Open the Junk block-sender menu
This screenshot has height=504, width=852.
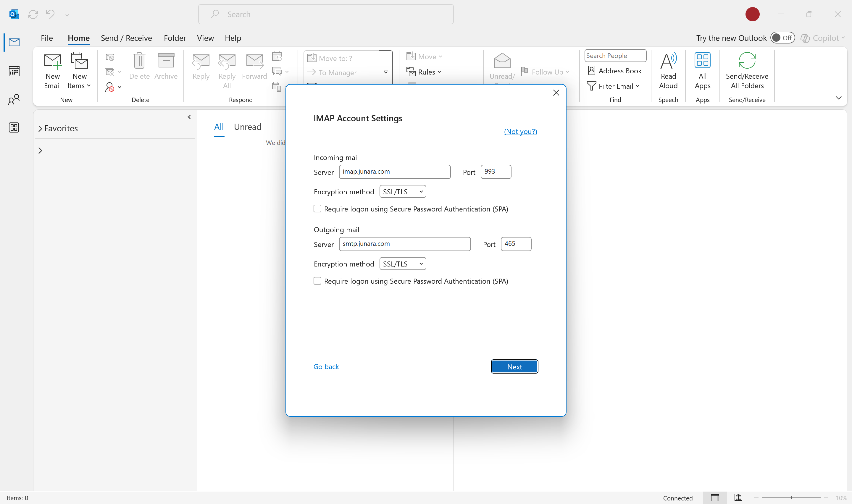click(x=113, y=87)
